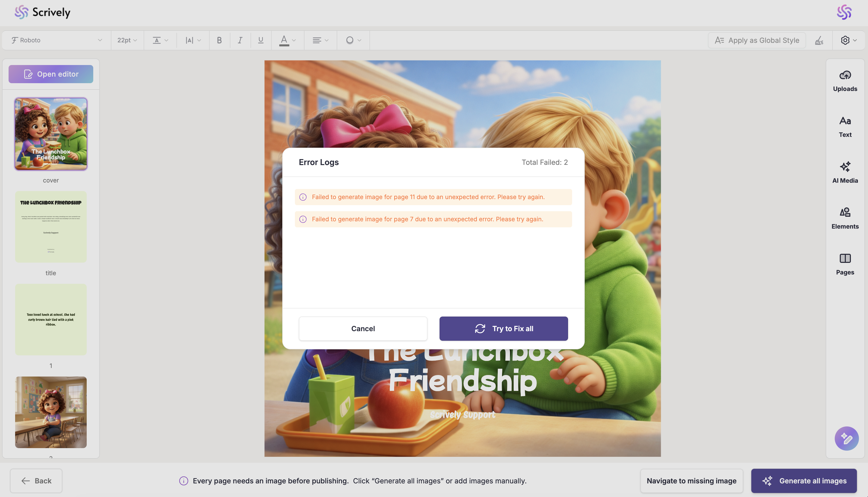Open the Pages panel
868x497 pixels.
click(845, 264)
